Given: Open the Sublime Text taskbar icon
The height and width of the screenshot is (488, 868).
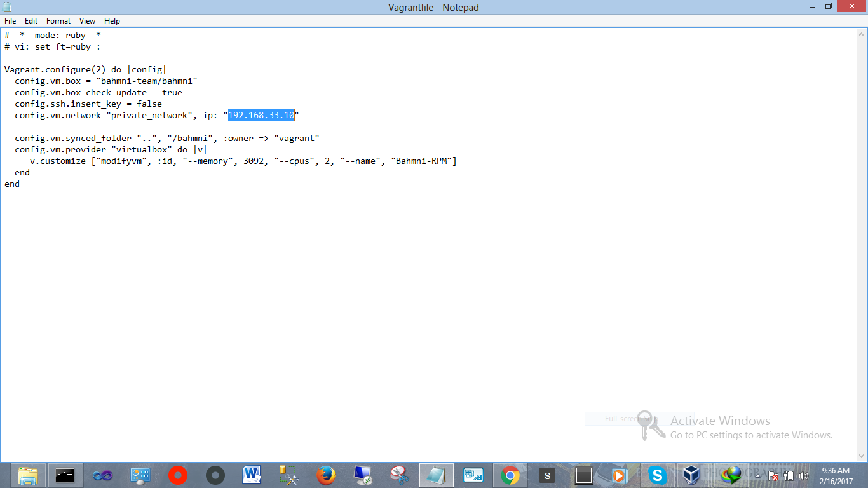Looking at the screenshot, I should pyautogui.click(x=547, y=475).
